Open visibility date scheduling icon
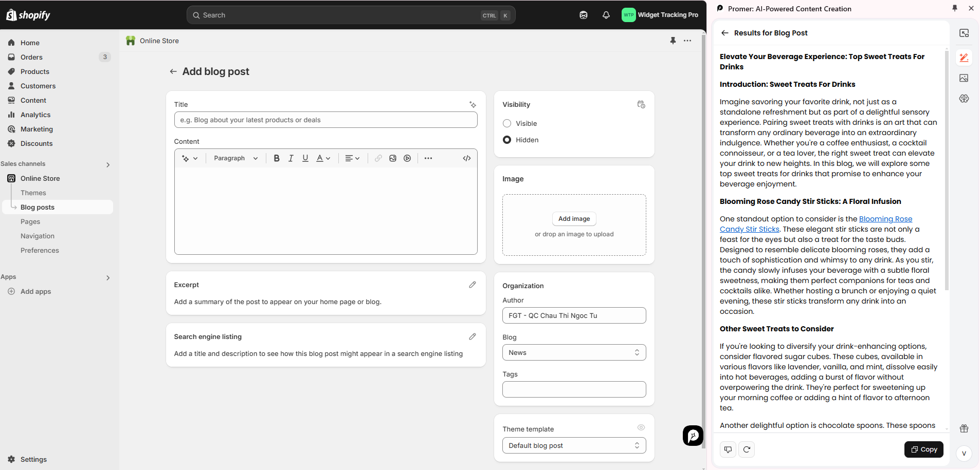 click(641, 104)
